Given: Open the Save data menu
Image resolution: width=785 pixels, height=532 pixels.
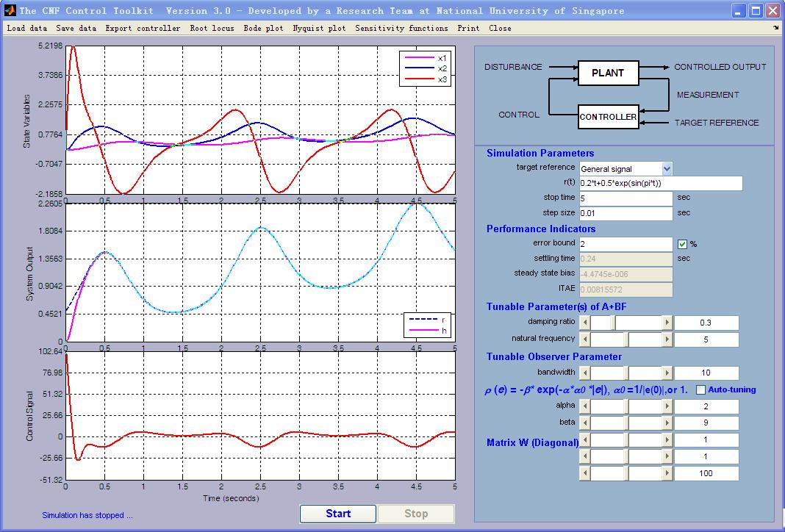Looking at the screenshot, I should point(76,29).
